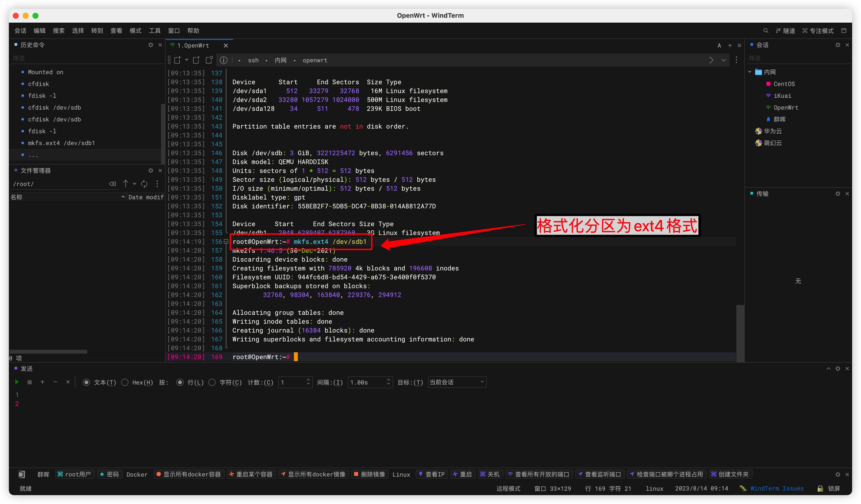Open 会话 menu from top menu bar
The width and height of the screenshot is (861, 504).
pyautogui.click(x=20, y=31)
